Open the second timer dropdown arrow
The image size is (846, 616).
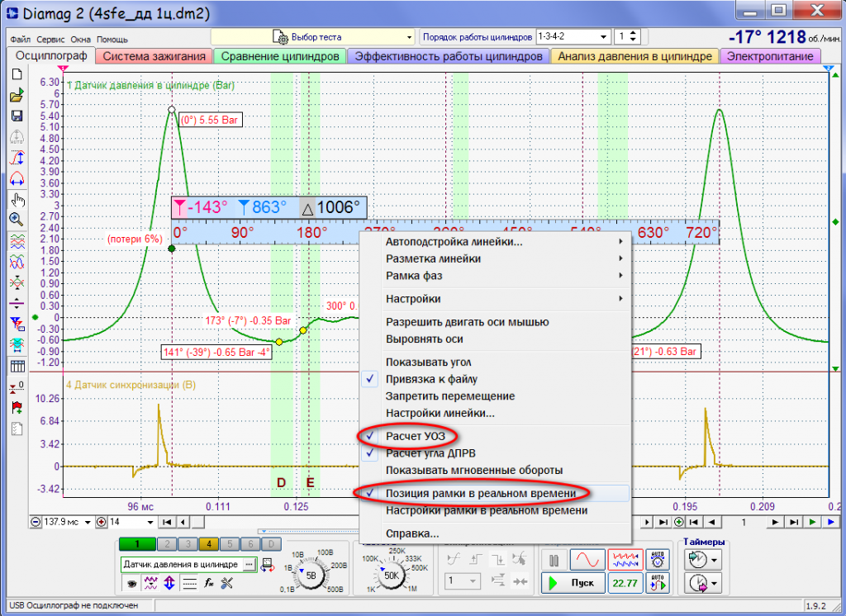point(715,583)
